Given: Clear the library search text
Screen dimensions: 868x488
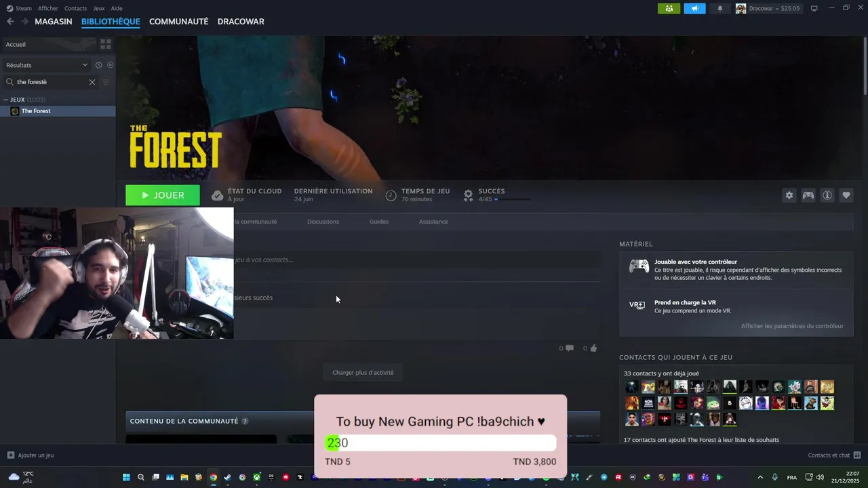Looking at the screenshot, I should tap(92, 82).
